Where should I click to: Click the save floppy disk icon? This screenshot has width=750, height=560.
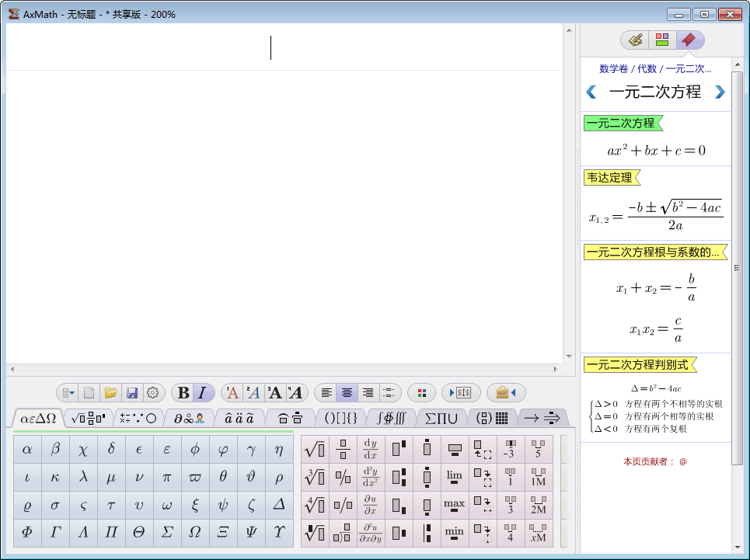click(132, 393)
